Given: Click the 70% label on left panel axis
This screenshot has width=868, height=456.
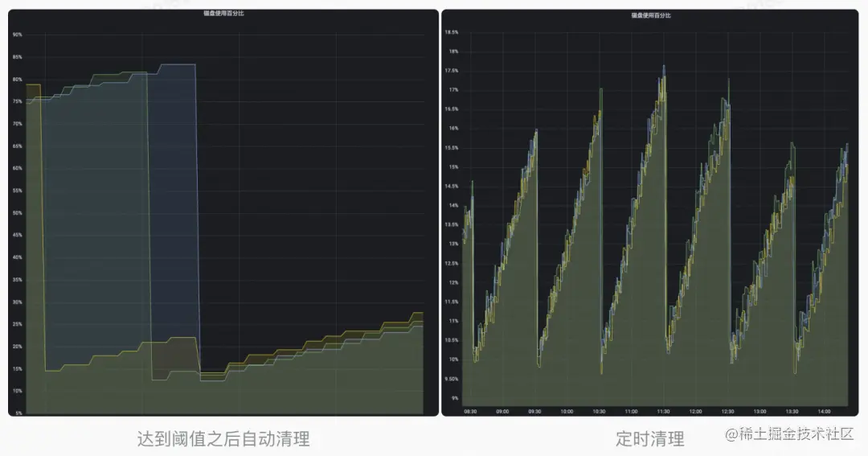Looking at the screenshot, I should (18, 124).
